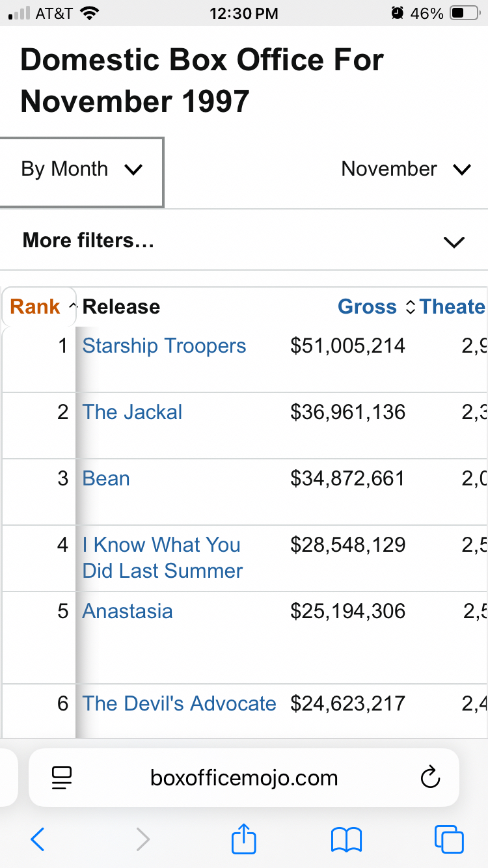Image resolution: width=488 pixels, height=868 pixels.
Task: Tap the boxofficemojo.com address bar
Action: coord(244,778)
